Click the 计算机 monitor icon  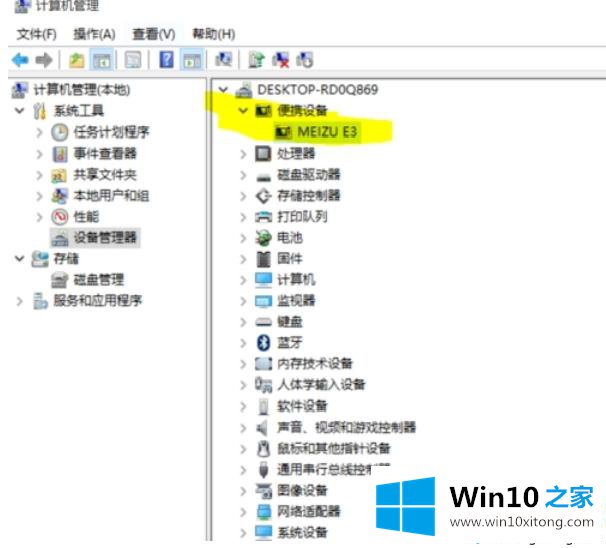pyautogui.click(x=264, y=280)
